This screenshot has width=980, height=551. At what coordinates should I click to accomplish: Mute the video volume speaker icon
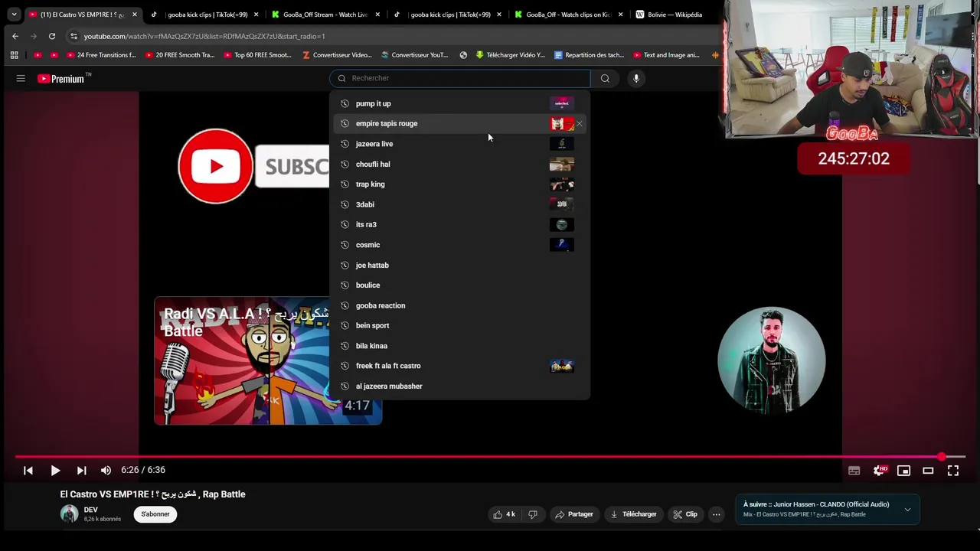[106, 471]
